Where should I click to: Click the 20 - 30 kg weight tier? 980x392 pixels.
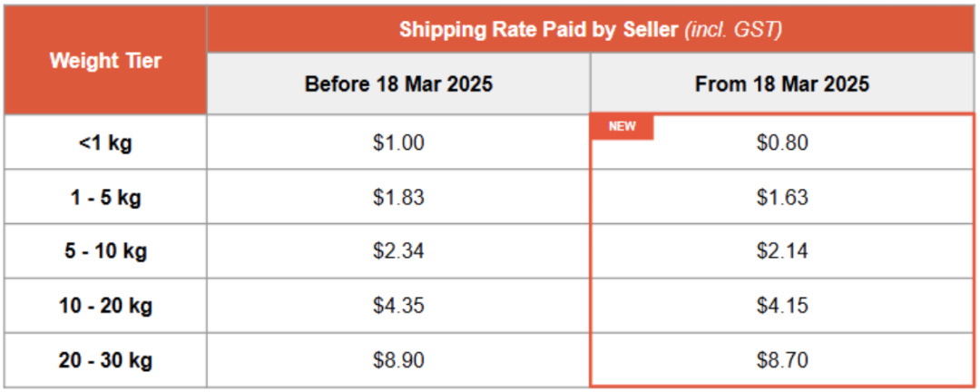[105, 359]
